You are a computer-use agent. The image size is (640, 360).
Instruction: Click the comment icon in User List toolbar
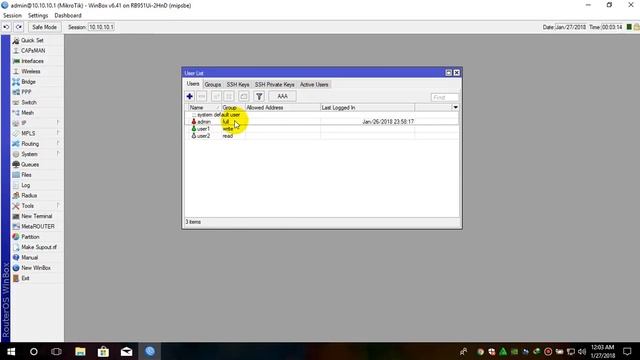[244, 96]
